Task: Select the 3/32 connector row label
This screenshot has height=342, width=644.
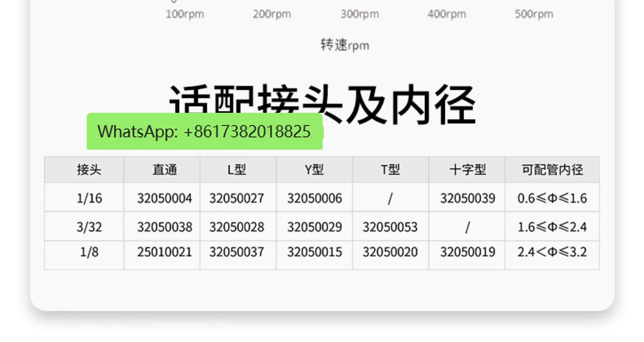Action: click(89, 227)
